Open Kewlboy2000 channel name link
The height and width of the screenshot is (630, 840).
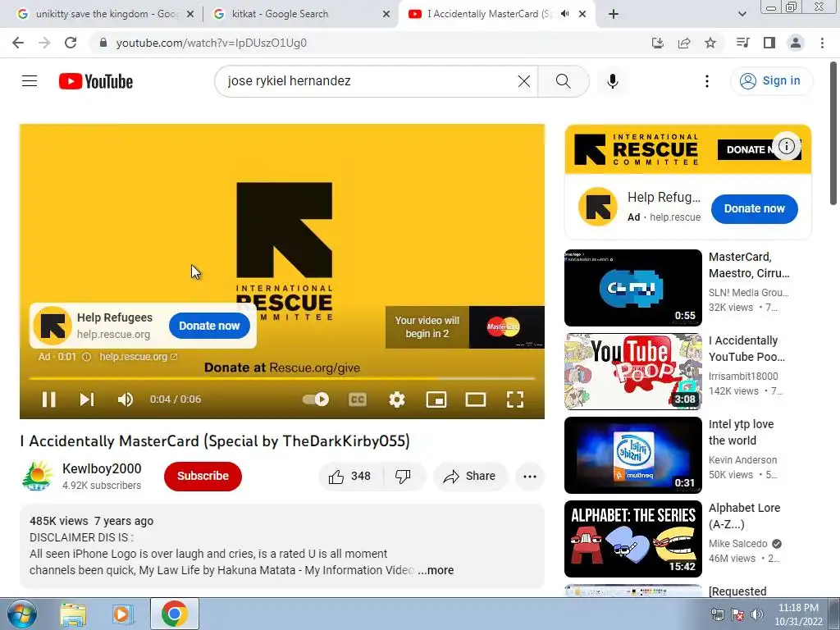(102, 468)
